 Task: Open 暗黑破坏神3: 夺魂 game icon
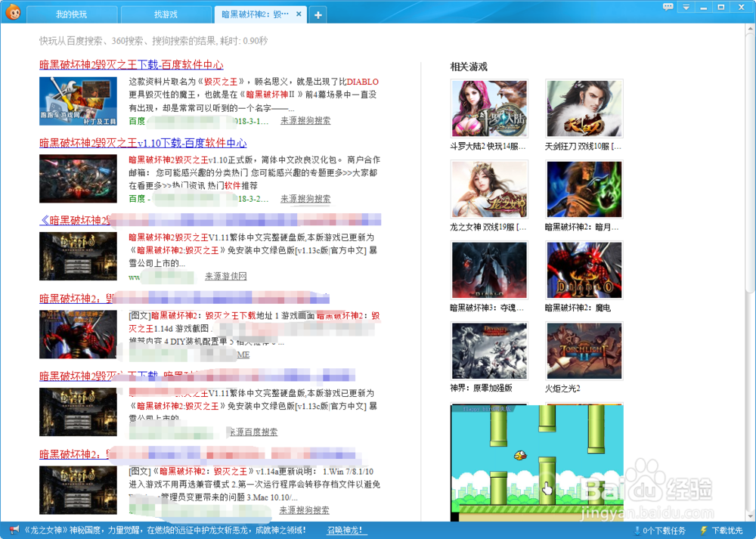pyautogui.click(x=489, y=270)
